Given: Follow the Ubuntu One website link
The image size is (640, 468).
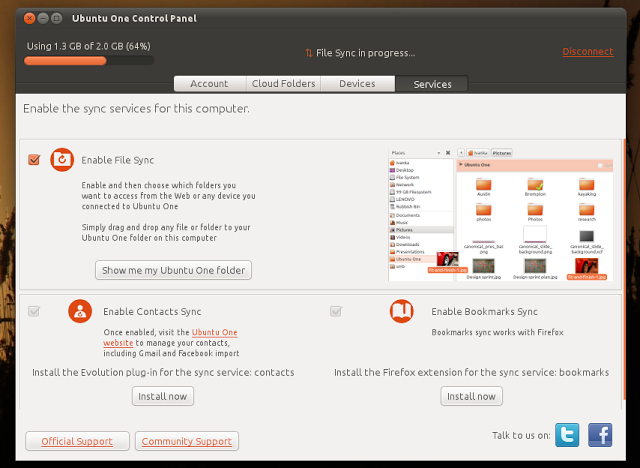Looking at the screenshot, I should [214, 332].
